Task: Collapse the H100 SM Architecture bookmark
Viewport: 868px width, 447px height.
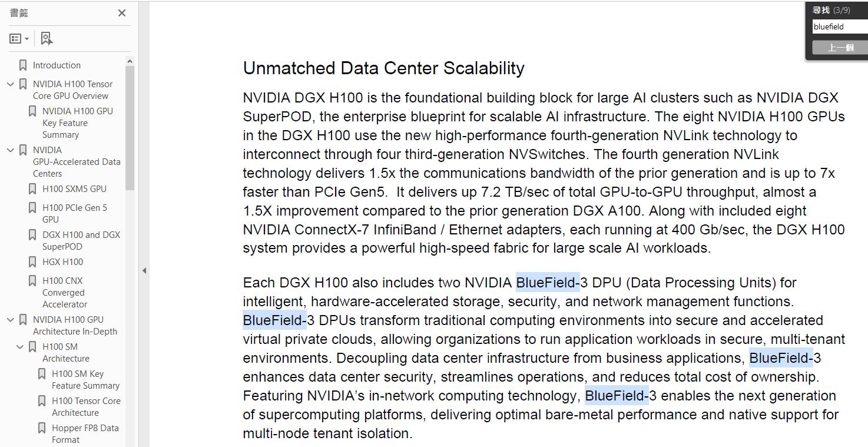Action: click(19, 347)
